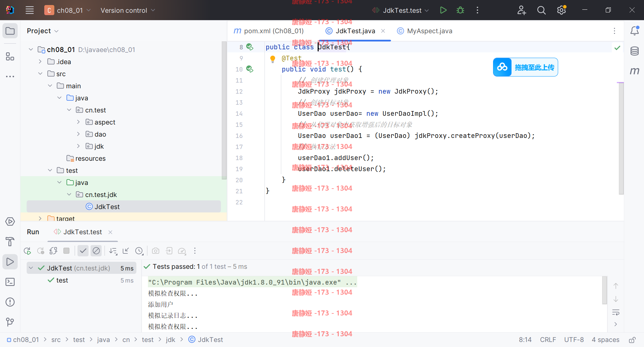Select the test result row
The width and height of the screenshot is (644, 347).
[82, 280]
